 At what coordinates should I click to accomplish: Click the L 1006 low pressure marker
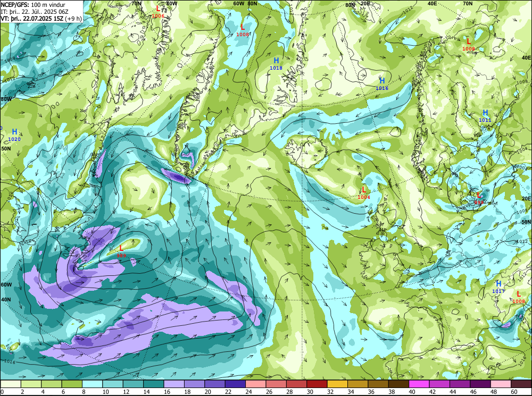point(158,12)
